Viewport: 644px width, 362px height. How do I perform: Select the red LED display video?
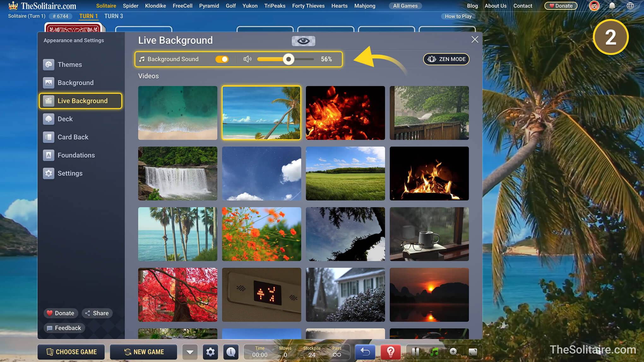261,295
